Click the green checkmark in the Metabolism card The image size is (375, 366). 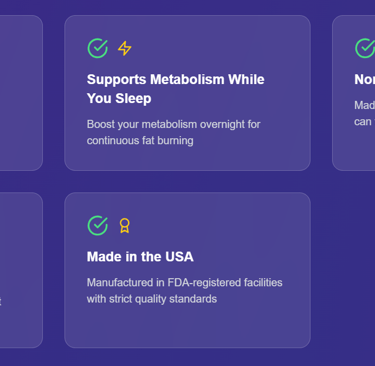pyautogui.click(x=98, y=48)
